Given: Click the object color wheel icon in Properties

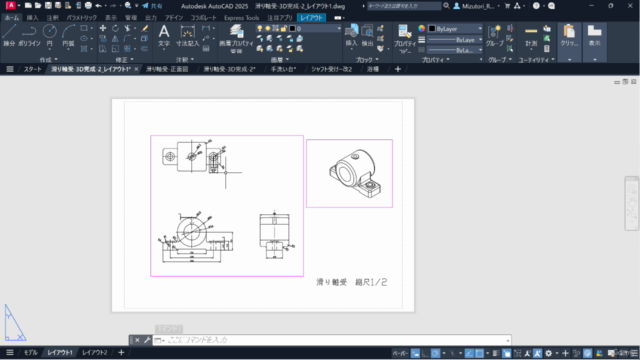Looking at the screenshot, I should click(421, 29).
